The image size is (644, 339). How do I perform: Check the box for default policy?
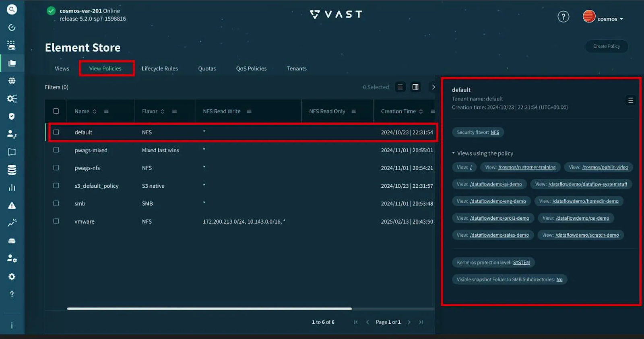click(56, 132)
